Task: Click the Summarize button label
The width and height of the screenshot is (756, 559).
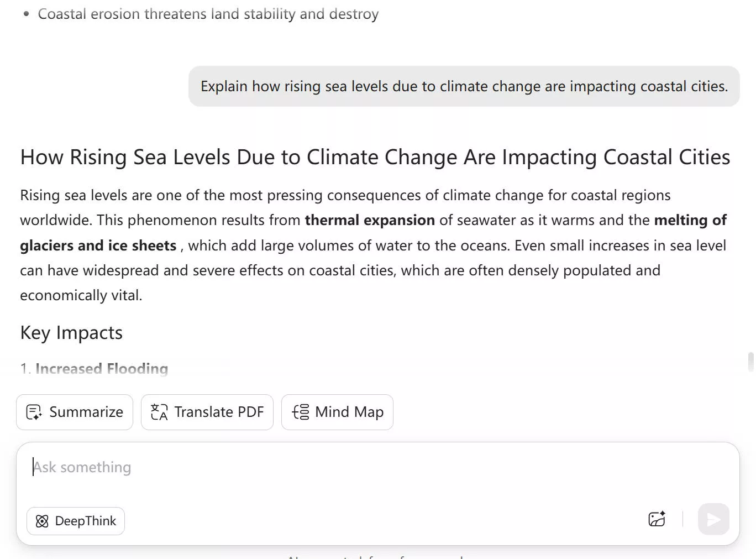Action: click(x=86, y=412)
